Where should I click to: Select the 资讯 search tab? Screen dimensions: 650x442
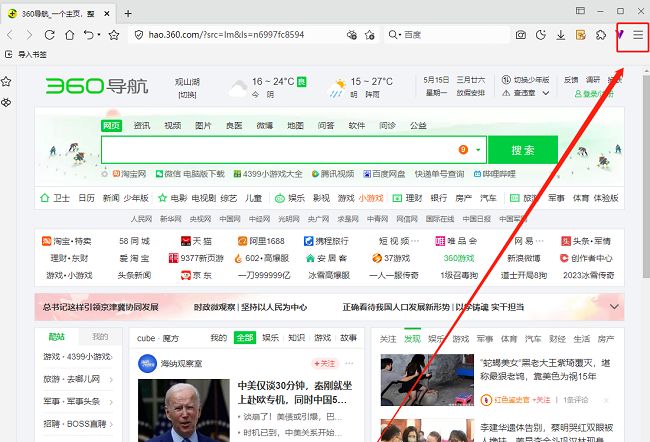tap(142, 126)
